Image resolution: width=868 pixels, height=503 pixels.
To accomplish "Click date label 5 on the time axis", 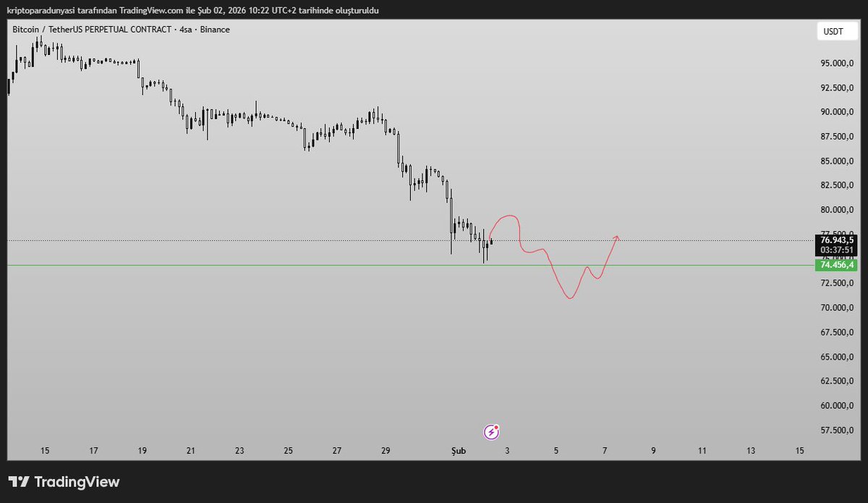I will [x=556, y=451].
